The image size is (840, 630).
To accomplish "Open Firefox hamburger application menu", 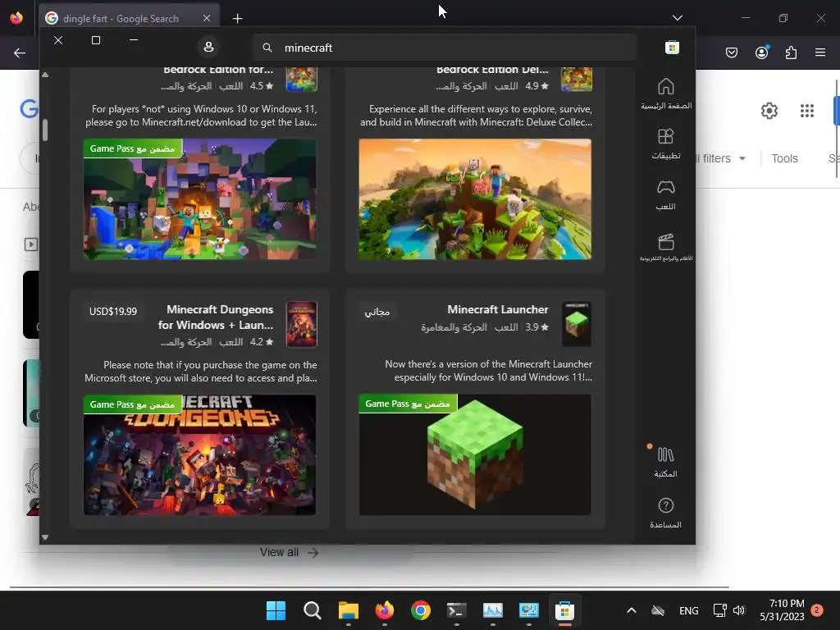I will coord(820,52).
